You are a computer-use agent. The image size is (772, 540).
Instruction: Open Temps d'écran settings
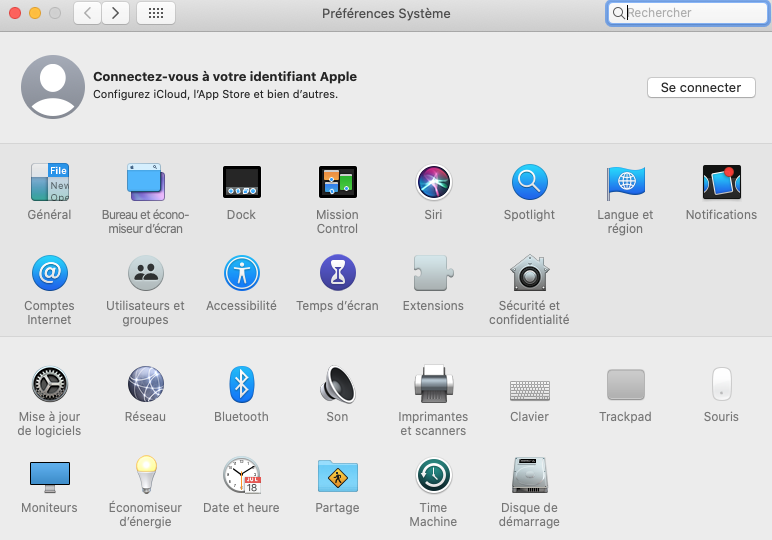tap(338, 273)
